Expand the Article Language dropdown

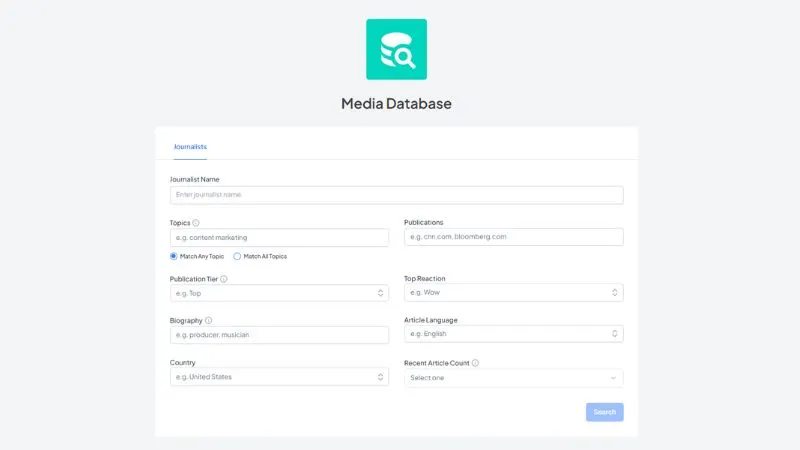pos(514,334)
